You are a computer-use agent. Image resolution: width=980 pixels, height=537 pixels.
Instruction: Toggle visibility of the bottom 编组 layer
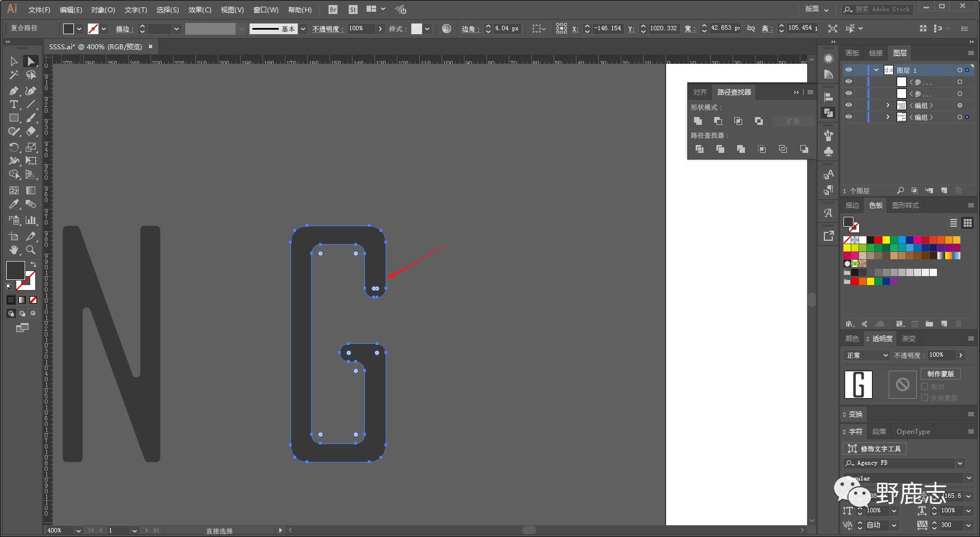(848, 117)
